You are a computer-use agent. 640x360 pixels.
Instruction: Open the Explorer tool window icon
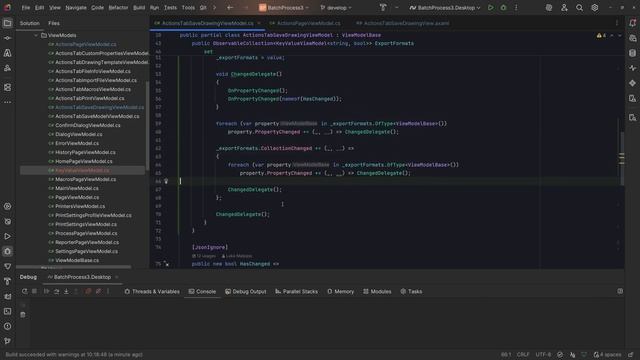[x=7, y=23]
